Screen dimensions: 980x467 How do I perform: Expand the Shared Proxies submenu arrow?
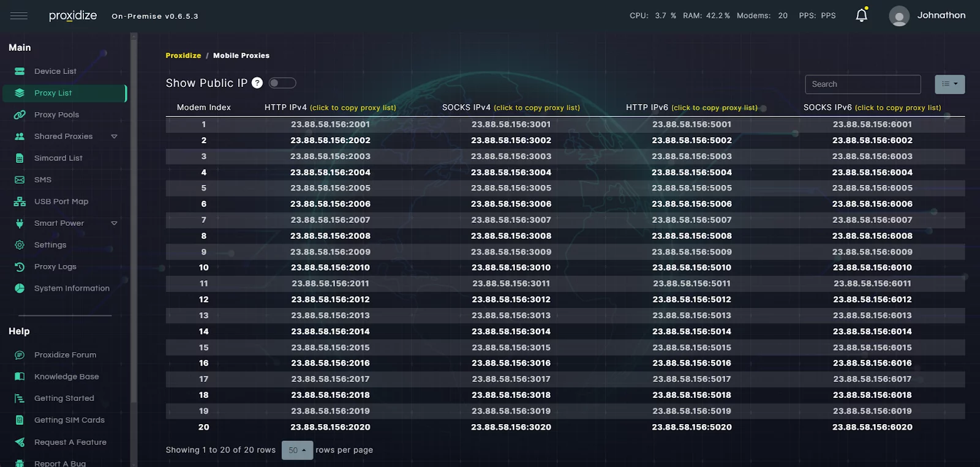pos(114,136)
